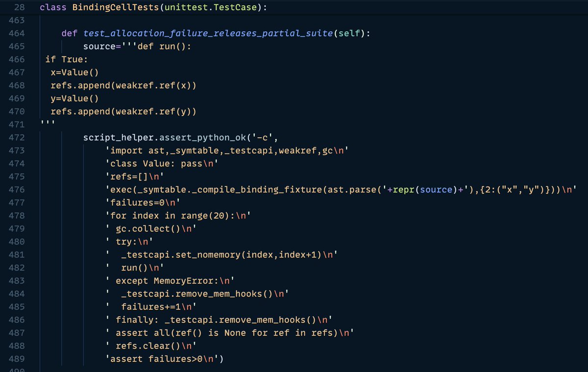
Task: Click 'except MemoryError:' string
Action: (x=170, y=282)
